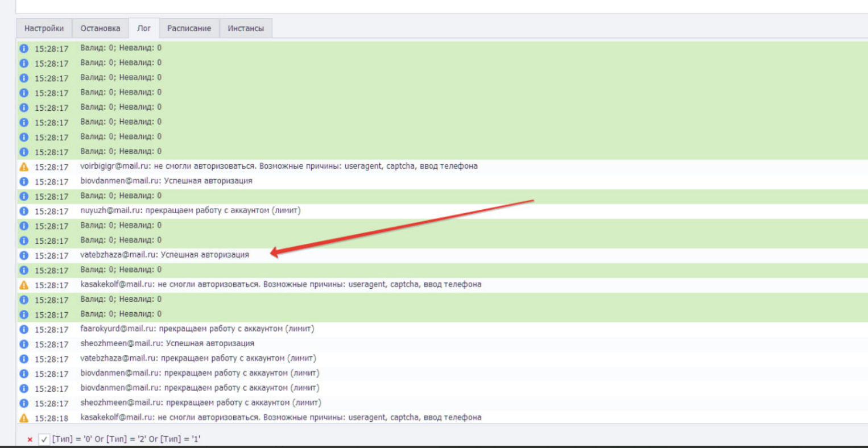
Task: Click info icon for sheozhmeen@mail.ru лимит row
Action: point(24,403)
